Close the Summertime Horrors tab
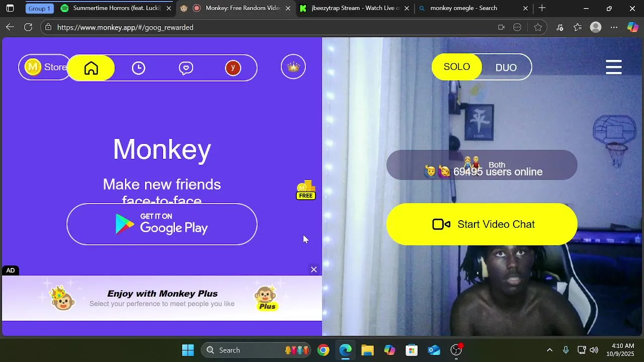Screen dimensions: 644x362 tap(169, 9)
